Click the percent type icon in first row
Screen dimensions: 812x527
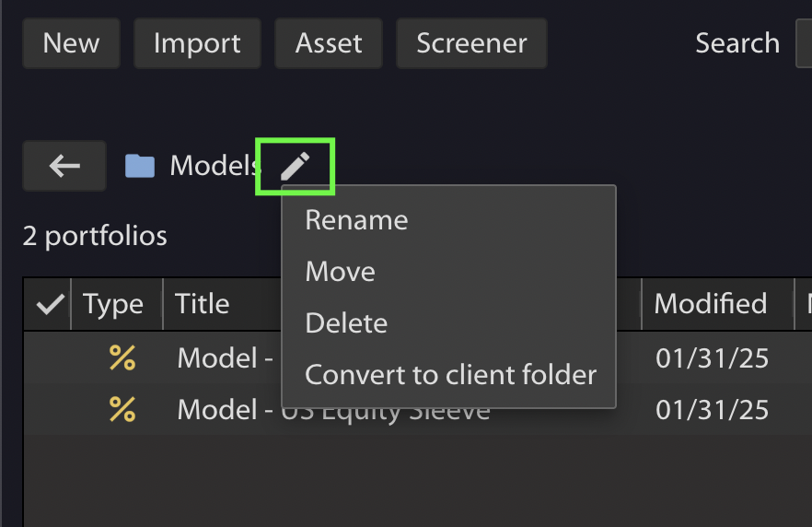[122, 358]
